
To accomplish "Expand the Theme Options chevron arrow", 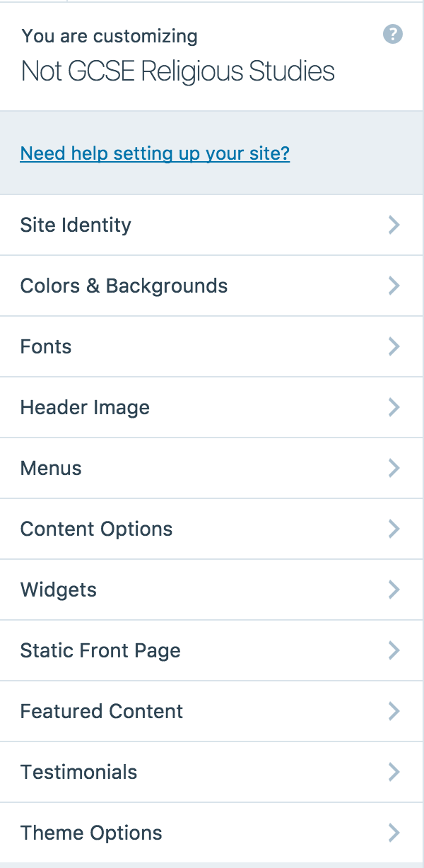I will (394, 833).
